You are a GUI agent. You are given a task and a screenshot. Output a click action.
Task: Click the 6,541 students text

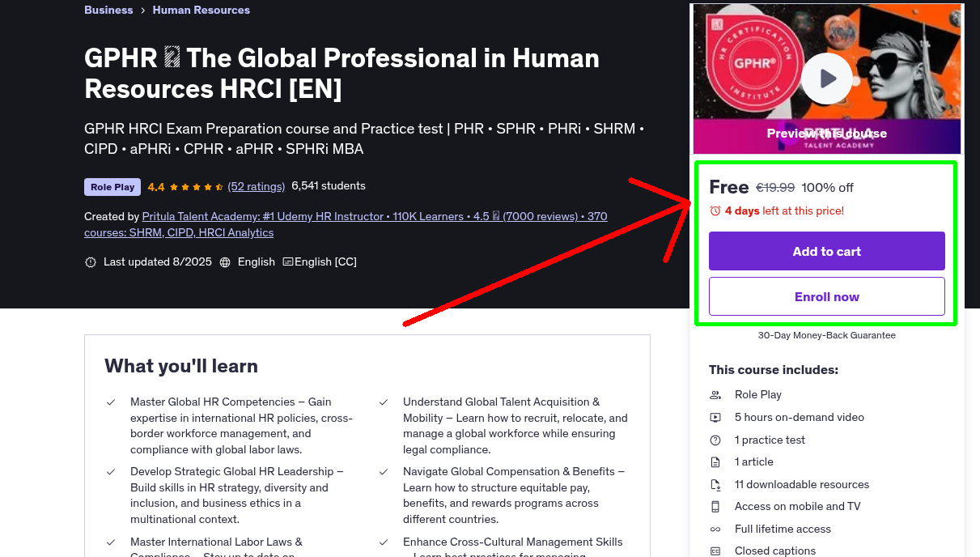pyautogui.click(x=329, y=185)
